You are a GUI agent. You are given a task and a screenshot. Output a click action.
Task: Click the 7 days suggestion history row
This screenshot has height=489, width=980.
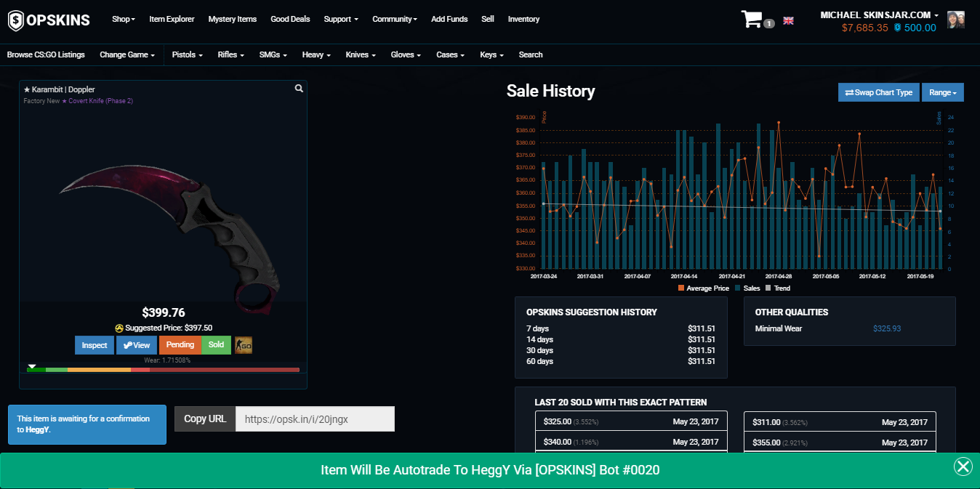[x=621, y=328]
